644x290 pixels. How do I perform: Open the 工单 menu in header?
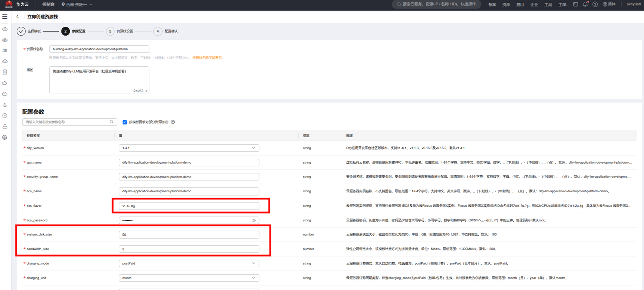click(562, 4)
